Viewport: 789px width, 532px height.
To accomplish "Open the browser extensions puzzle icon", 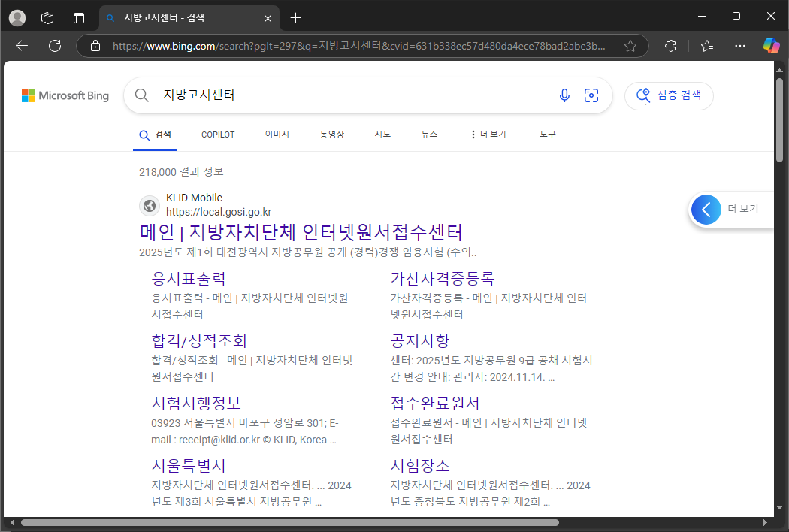I will pos(670,47).
